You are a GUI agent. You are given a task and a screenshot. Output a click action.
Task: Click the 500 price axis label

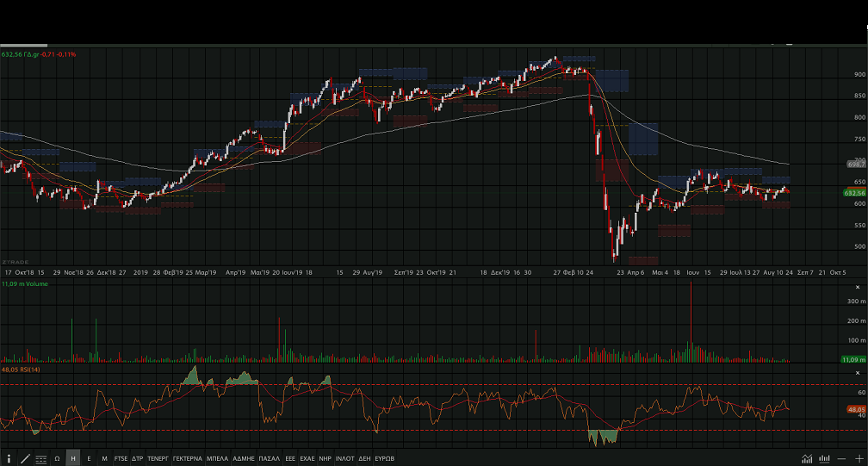859,247
